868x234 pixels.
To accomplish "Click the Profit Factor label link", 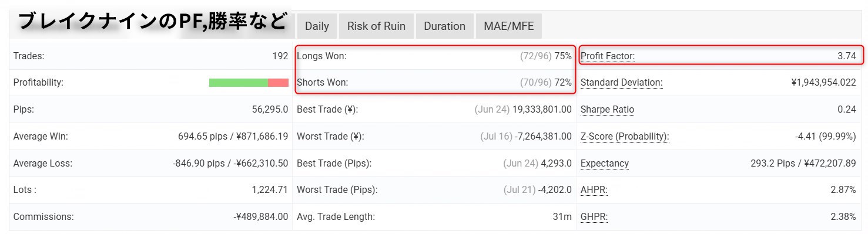I will [608, 56].
